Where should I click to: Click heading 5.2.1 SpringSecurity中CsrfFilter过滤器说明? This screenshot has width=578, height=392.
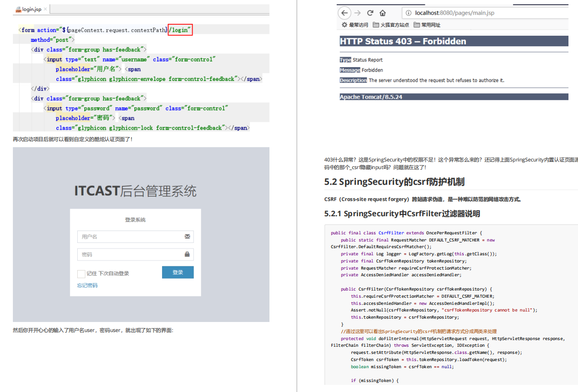click(402, 214)
